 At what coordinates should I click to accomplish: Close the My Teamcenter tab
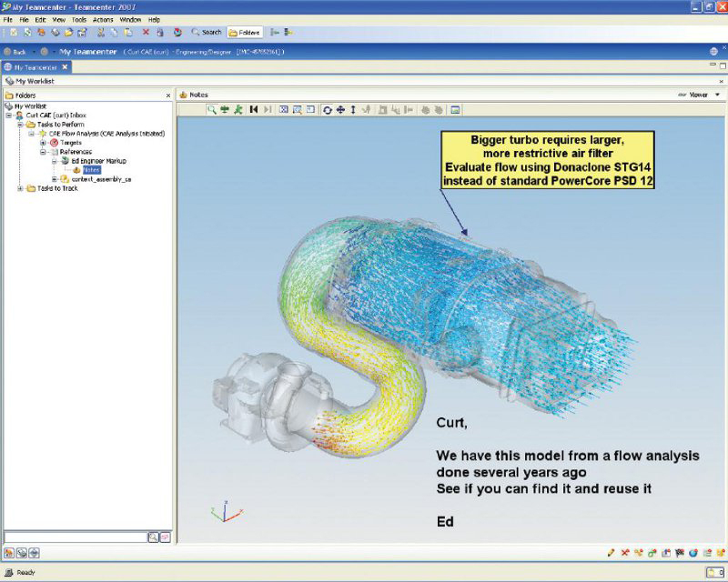pyautogui.click(x=65, y=67)
